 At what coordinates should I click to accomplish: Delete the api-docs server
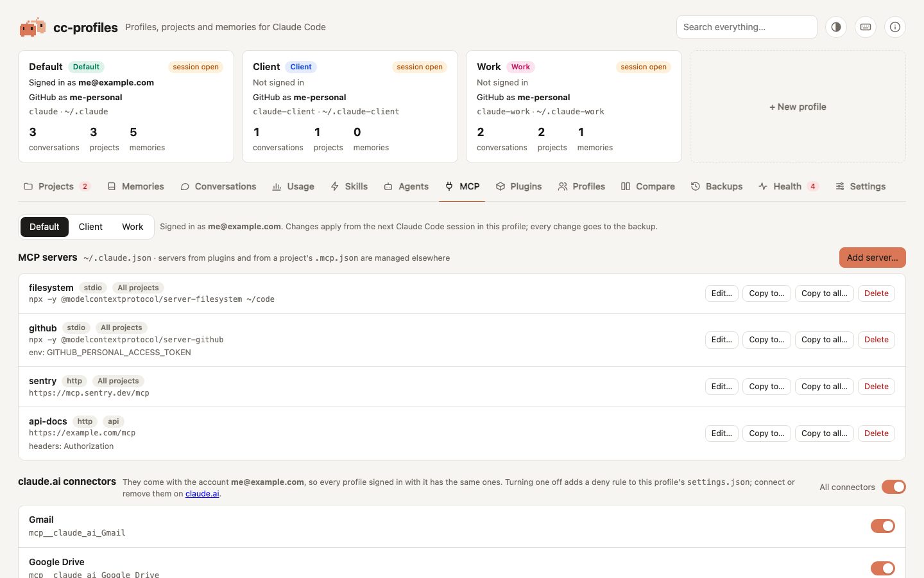tap(877, 433)
